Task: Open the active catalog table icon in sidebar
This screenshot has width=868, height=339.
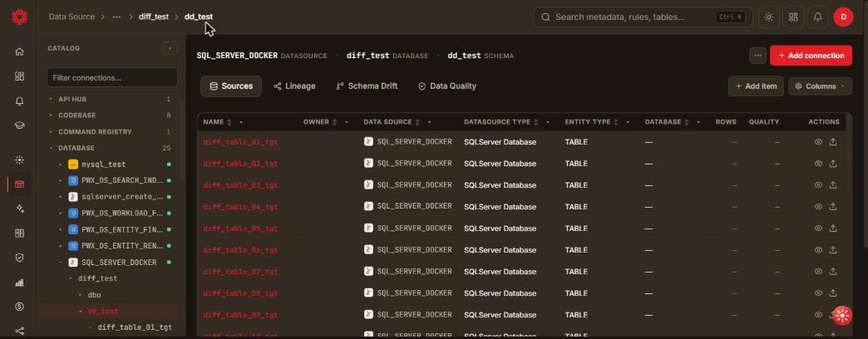Action: [x=19, y=184]
